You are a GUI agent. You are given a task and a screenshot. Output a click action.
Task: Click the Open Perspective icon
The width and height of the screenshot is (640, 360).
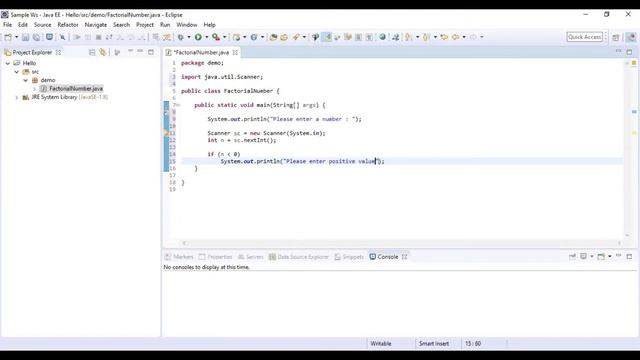pos(616,37)
